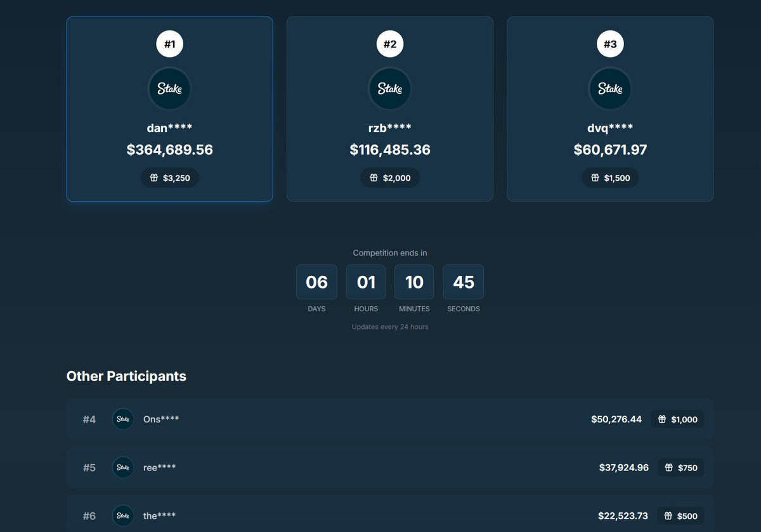Click the gift icon beside $1,000
761x532 pixels.
662,419
